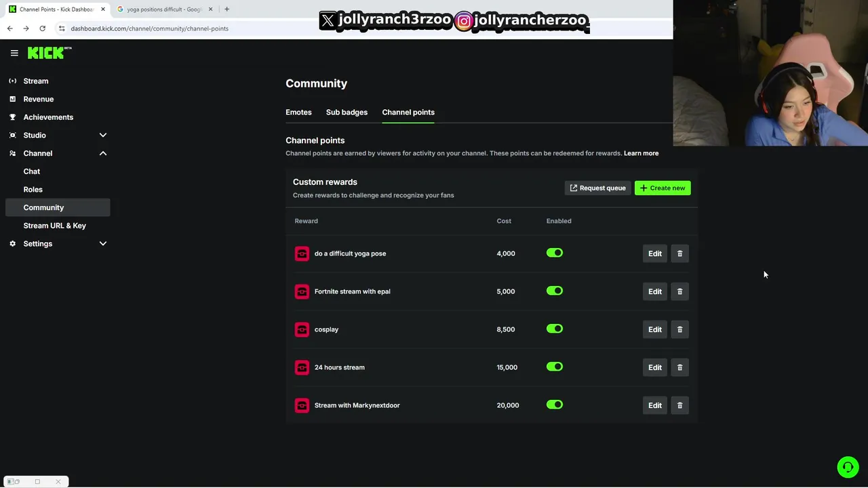
Task: Click the Cost column header
Action: tap(504, 221)
